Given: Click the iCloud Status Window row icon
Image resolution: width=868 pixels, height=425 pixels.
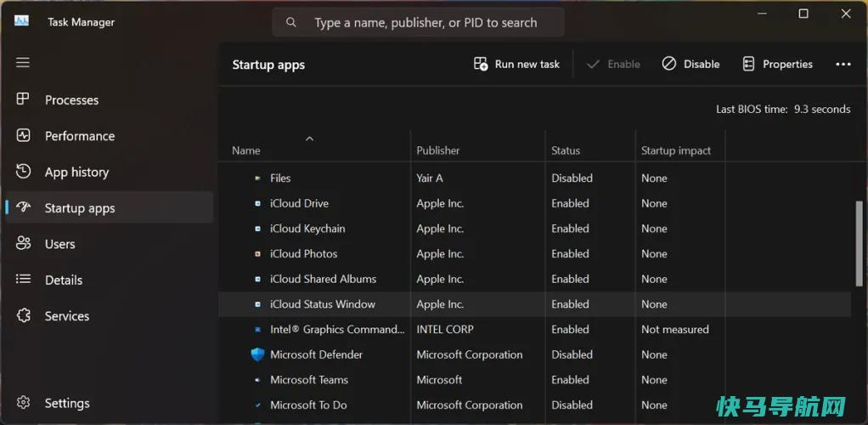Looking at the screenshot, I should (x=257, y=304).
